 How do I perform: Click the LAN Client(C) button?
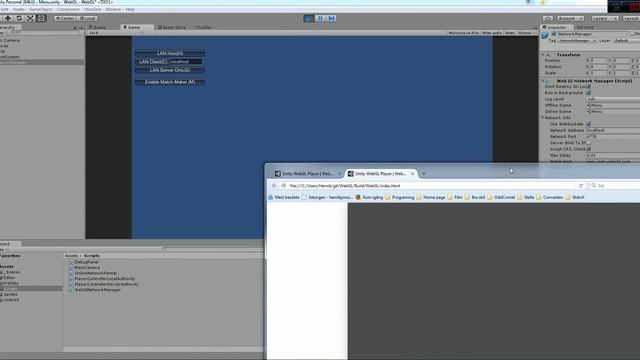pos(153,62)
